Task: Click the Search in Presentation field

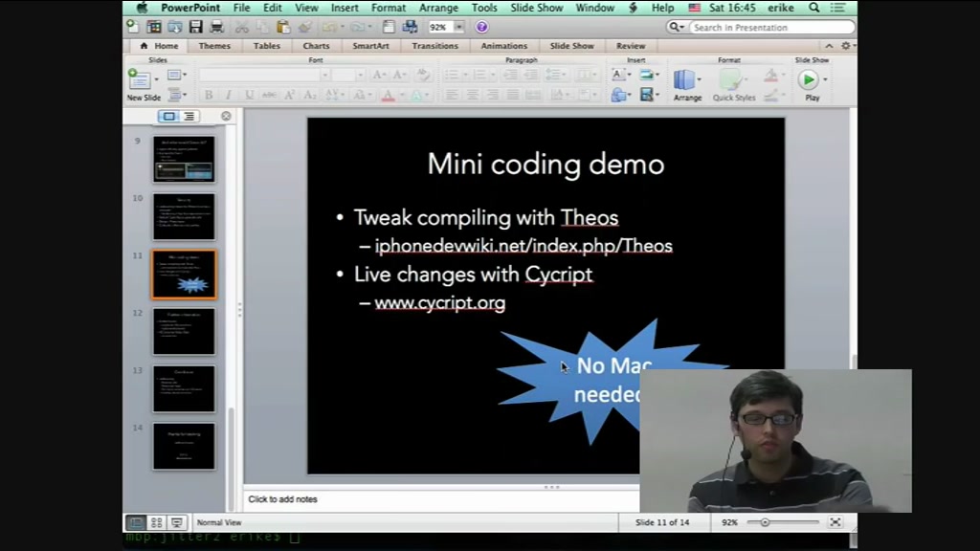Action: pos(772,28)
